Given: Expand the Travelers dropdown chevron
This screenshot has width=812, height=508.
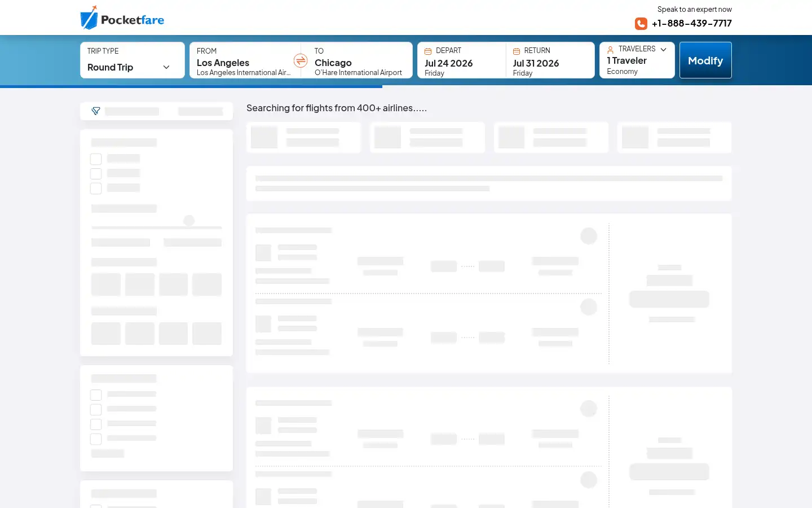Looking at the screenshot, I should (x=664, y=50).
